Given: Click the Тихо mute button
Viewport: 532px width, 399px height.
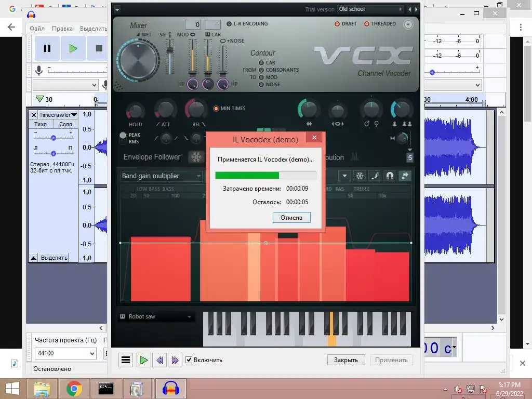Looking at the screenshot, I should 41,124.
